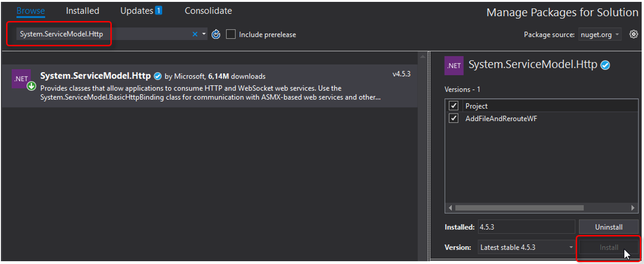Image resolution: width=644 pixels, height=264 pixels.
Task: Click the .NET package icon in results
Action: point(21,78)
